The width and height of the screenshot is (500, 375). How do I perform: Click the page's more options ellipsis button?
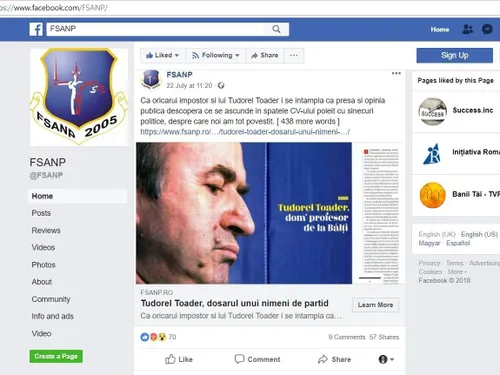click(294, 55)
